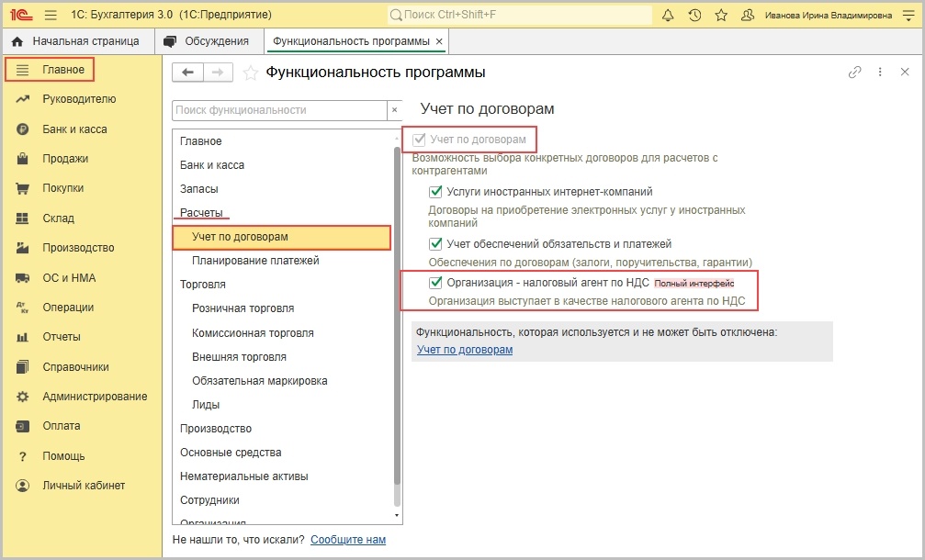This screenshot has height=560, width=925.
Task: Select Обязательная маркировка item
Action: click(x=260, y=381)
